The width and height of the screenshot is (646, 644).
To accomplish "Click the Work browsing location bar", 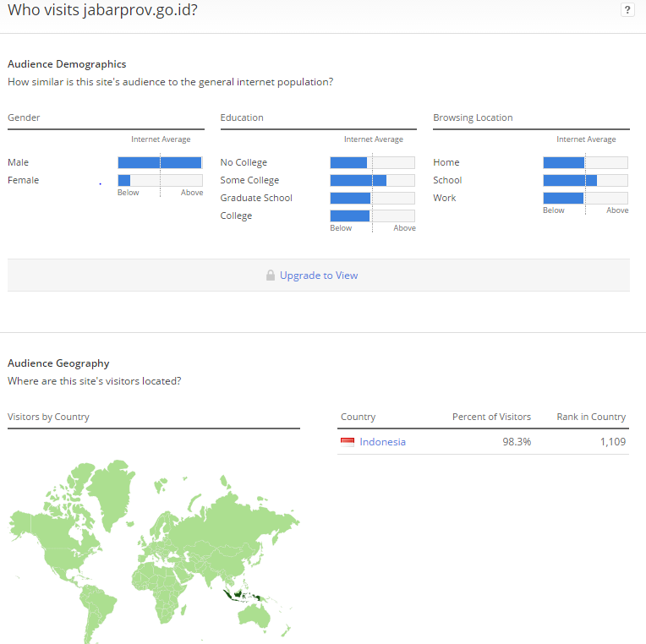I will click(x=585, y=198).
